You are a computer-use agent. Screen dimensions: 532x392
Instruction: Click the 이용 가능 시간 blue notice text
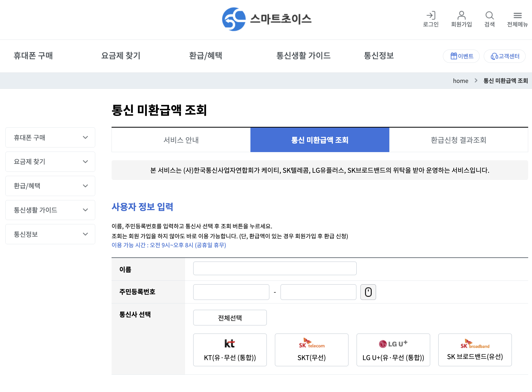169,245
